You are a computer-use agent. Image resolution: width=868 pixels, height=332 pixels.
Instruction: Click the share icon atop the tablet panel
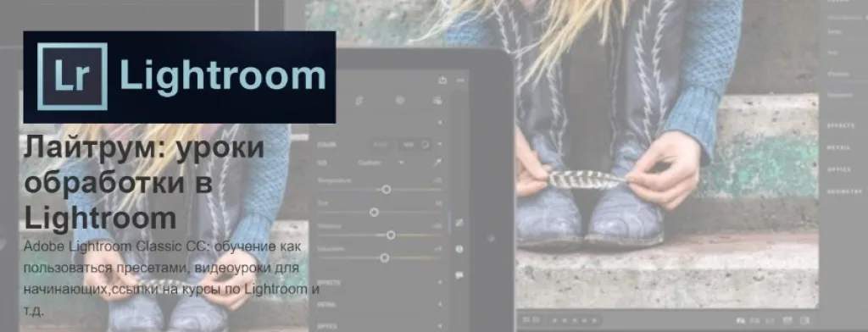[442, 80]
